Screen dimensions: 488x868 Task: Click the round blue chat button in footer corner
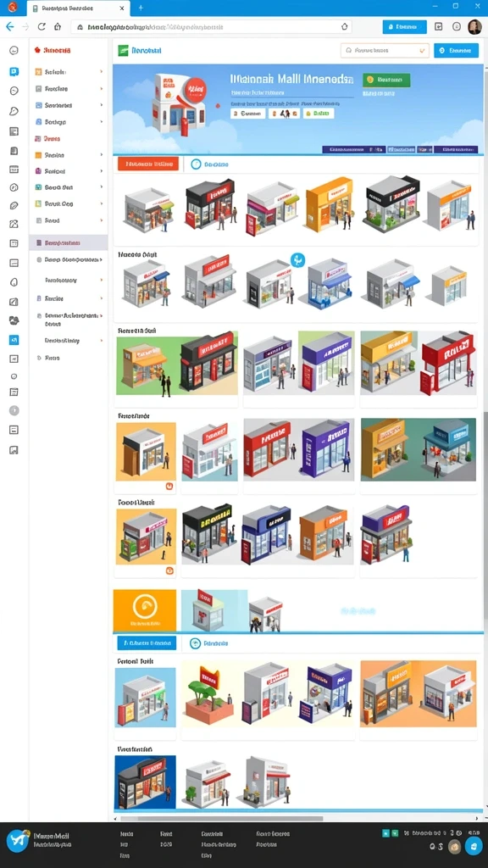pyautogui.click(x=474, y=846)
